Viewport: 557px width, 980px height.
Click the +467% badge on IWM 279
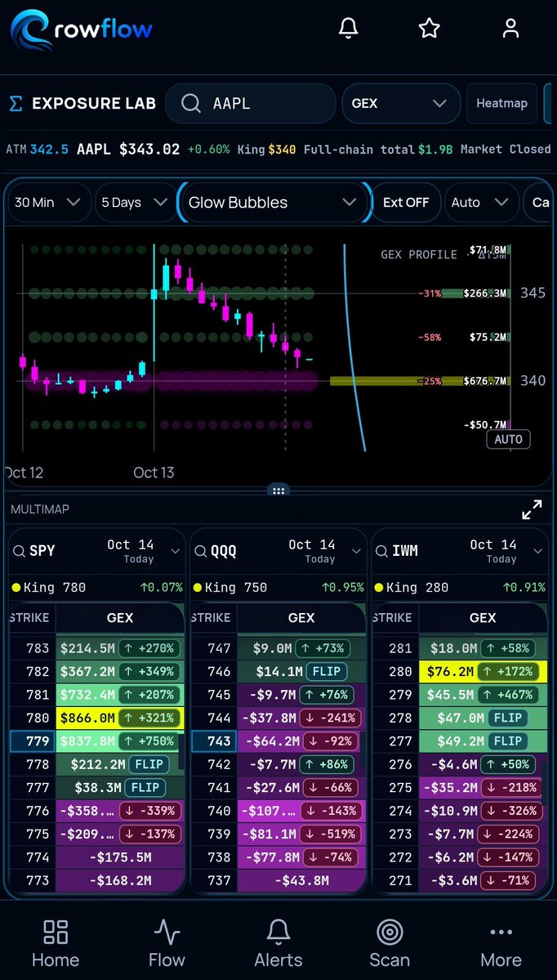tap(508, 695)
